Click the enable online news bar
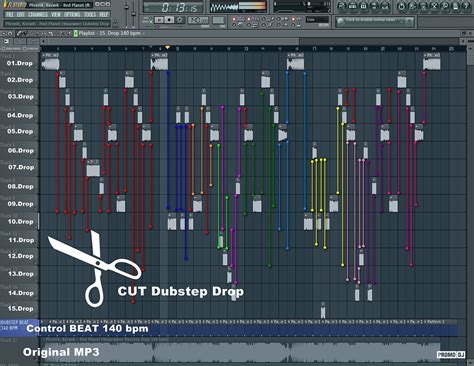 tap(375, 22)
